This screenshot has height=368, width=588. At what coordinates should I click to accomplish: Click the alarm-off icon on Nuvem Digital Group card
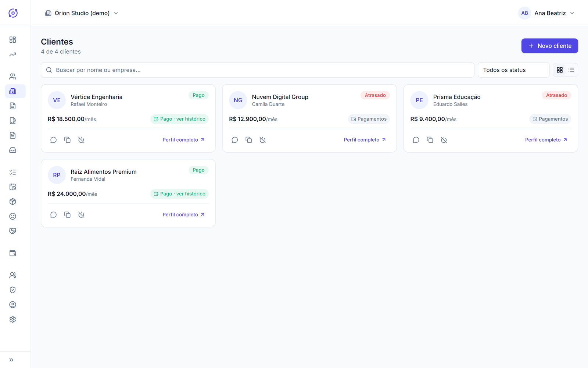[263, 140]
